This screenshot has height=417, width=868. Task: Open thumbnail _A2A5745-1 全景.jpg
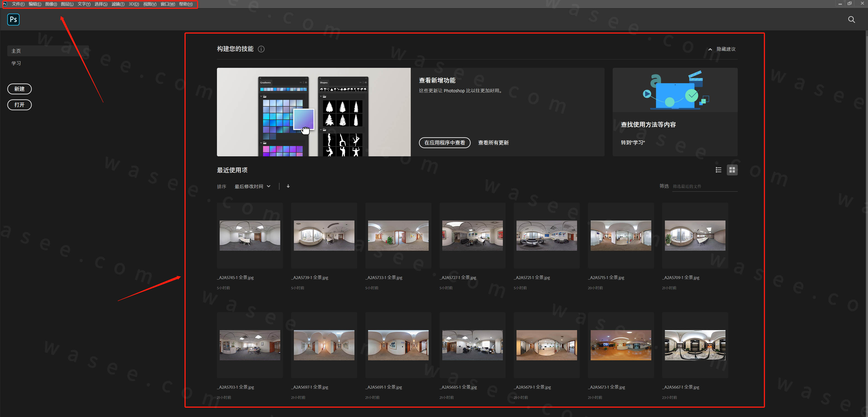click(x=250, y=235)
